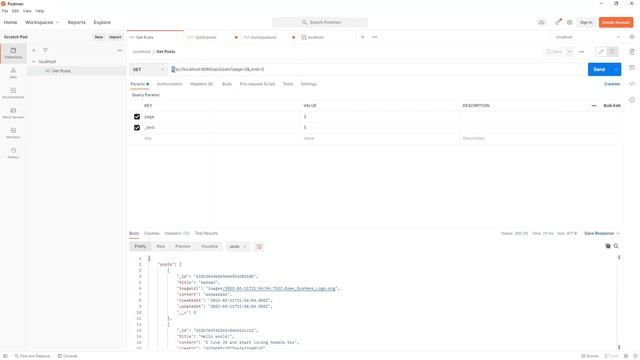Open the Mock Servers sidebar panel
This screenshot has width=640, height=360.
pyautogui.click(x=13, y=113)
